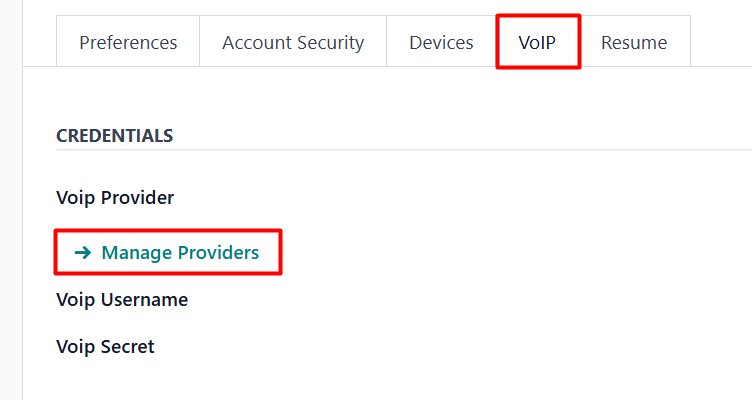
Task: Click the gray sidebar strip at left edge
Action: pos(11,200)
